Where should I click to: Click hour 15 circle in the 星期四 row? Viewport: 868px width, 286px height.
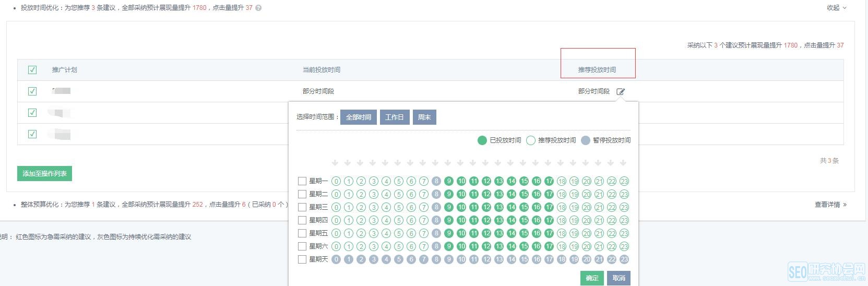pos(524,220)
